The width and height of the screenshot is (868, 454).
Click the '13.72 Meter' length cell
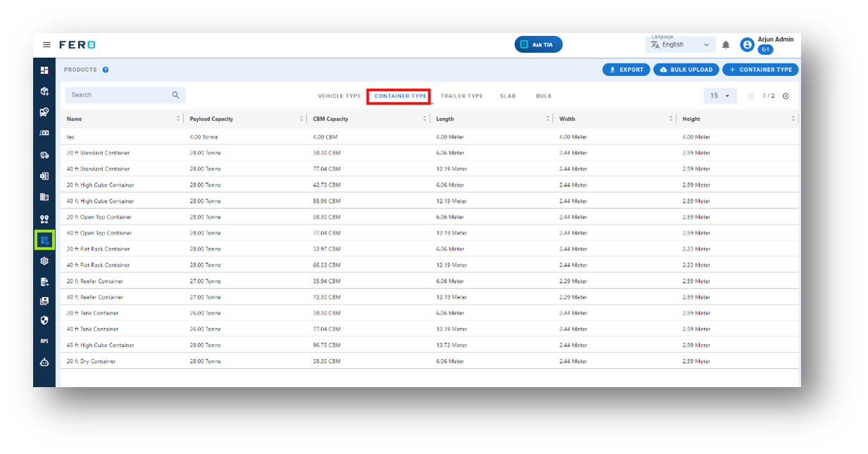point(452,346)
